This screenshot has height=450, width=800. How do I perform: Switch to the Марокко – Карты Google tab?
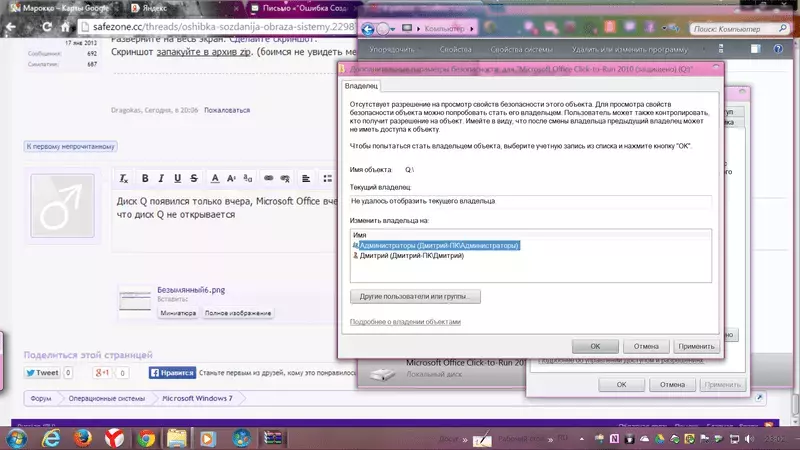tap(61, 8)
